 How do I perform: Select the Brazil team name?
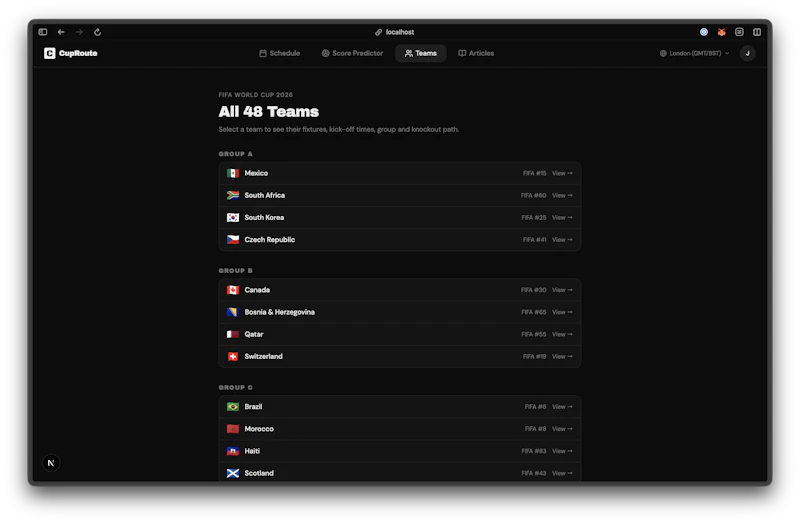click(x=253, y=407)
